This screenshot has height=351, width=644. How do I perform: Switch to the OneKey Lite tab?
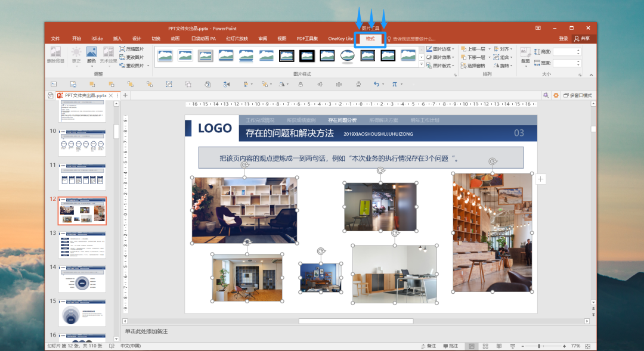pyautogui.click(x=340, y=39)
